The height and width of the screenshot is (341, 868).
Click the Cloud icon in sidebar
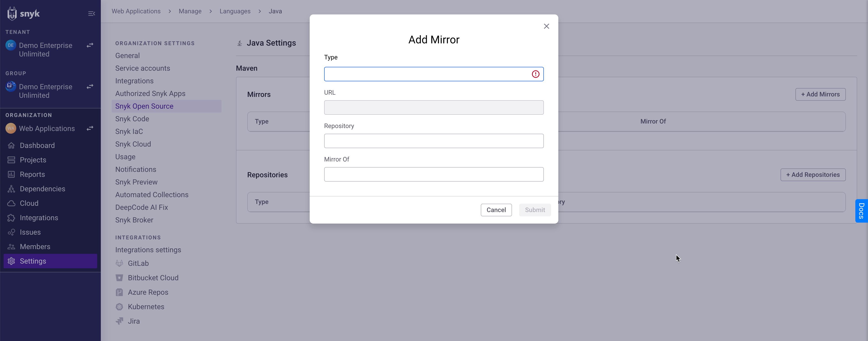click(12, 203)
